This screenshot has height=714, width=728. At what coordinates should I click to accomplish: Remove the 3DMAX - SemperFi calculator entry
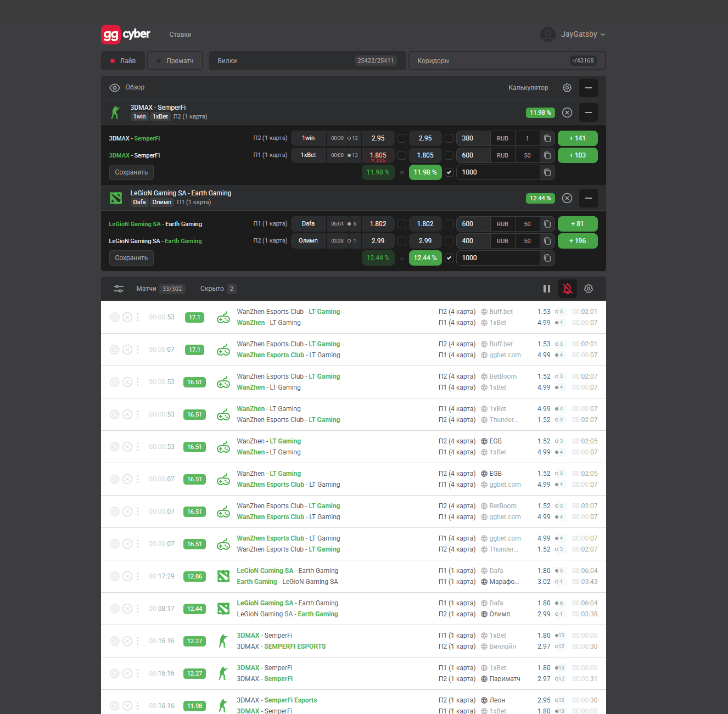(x=567, y=113)
